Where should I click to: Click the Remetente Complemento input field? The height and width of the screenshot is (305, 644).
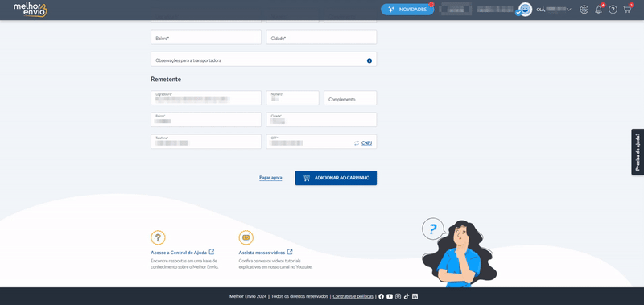pos(350,97)
